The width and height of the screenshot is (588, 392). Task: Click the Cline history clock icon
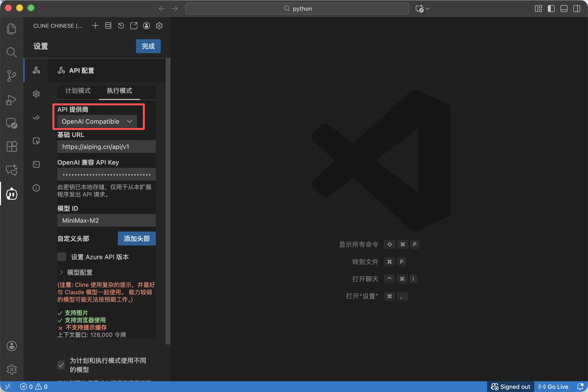click(121, 26)
